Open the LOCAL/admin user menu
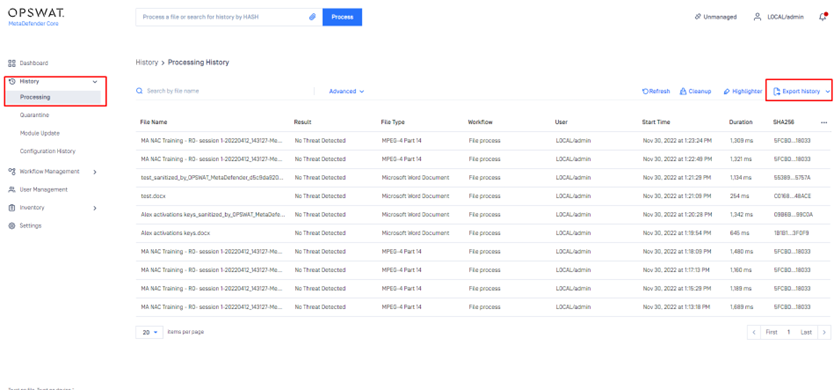 (778, 17)
